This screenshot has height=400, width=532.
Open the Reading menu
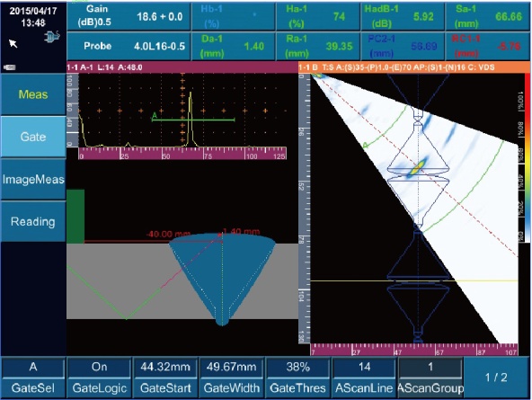point(33,221)
